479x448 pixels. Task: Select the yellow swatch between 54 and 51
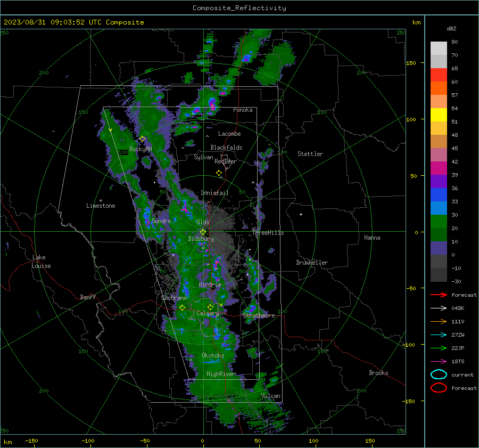point(439,115)
